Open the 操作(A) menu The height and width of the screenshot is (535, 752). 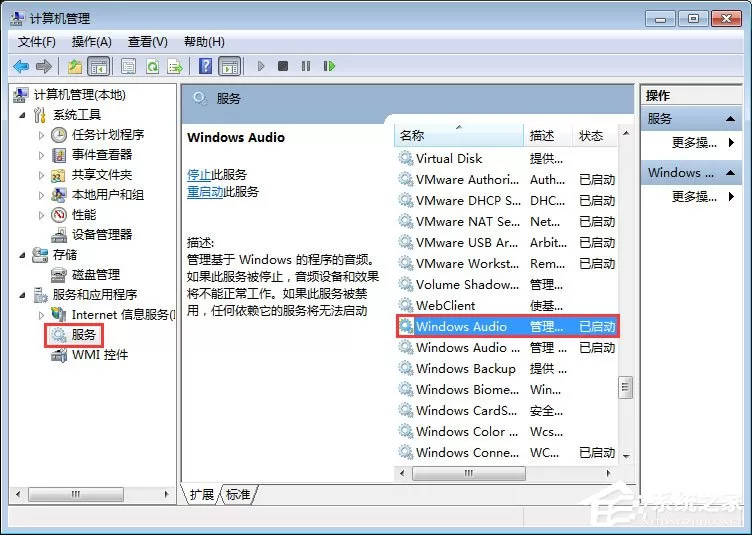click(x=92, y=42)
